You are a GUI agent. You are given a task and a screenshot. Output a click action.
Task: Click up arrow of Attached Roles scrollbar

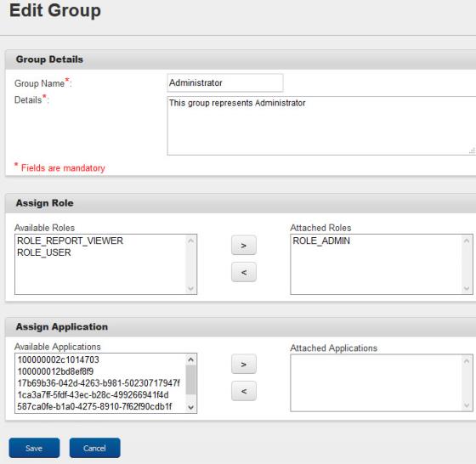(x=467, y=240)
